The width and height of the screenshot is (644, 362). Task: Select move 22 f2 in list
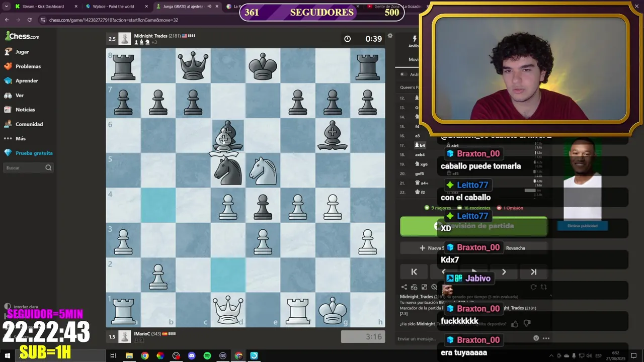[x=419, y=192]
